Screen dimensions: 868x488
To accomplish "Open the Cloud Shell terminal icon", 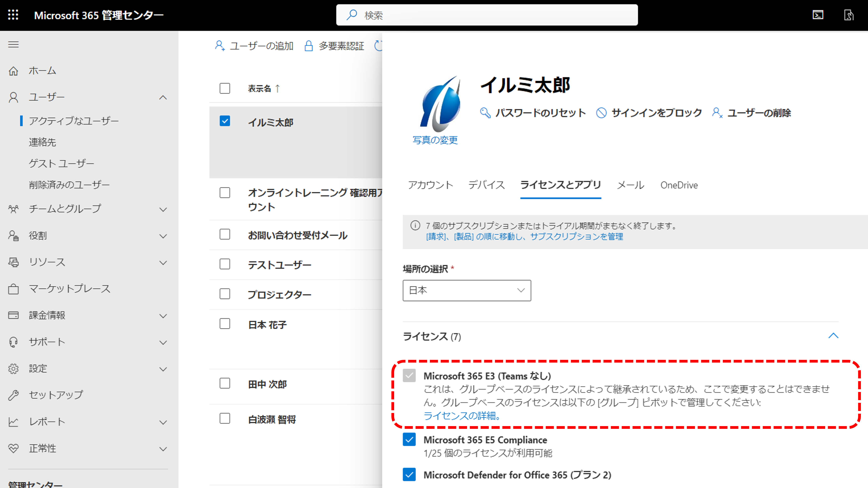I will (818, 15).
